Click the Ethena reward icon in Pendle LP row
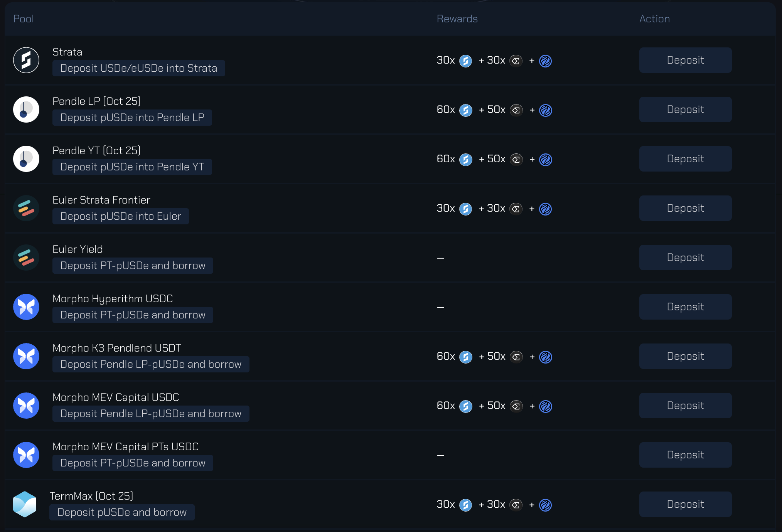782x532 pixels. point(516,110)
